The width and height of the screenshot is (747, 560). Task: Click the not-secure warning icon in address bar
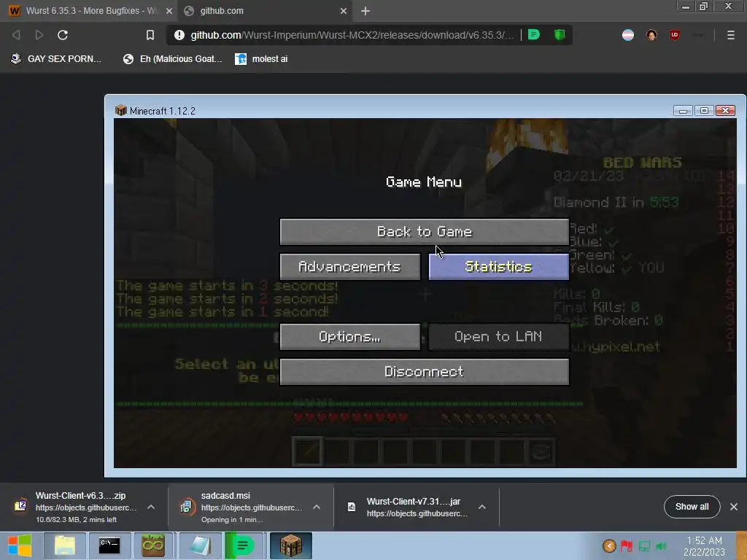179,35
